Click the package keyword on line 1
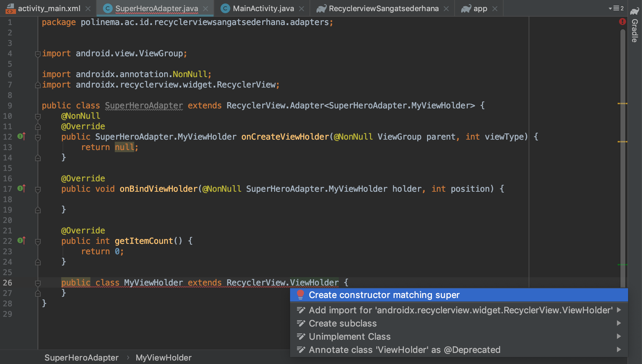This screenshot has width=642, height=364. pos(59,22)
